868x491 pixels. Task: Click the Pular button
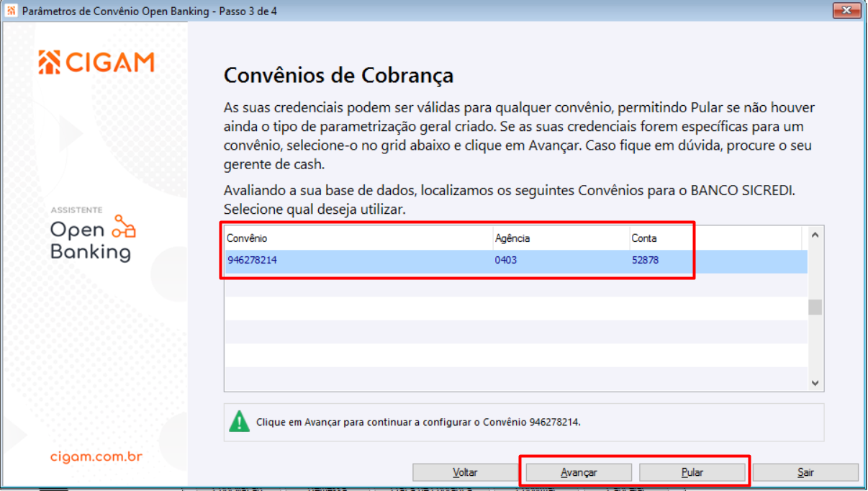[x=692, y=472]
